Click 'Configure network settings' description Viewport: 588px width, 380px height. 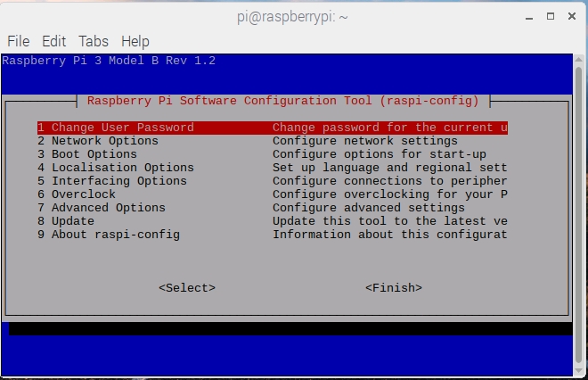365,141
